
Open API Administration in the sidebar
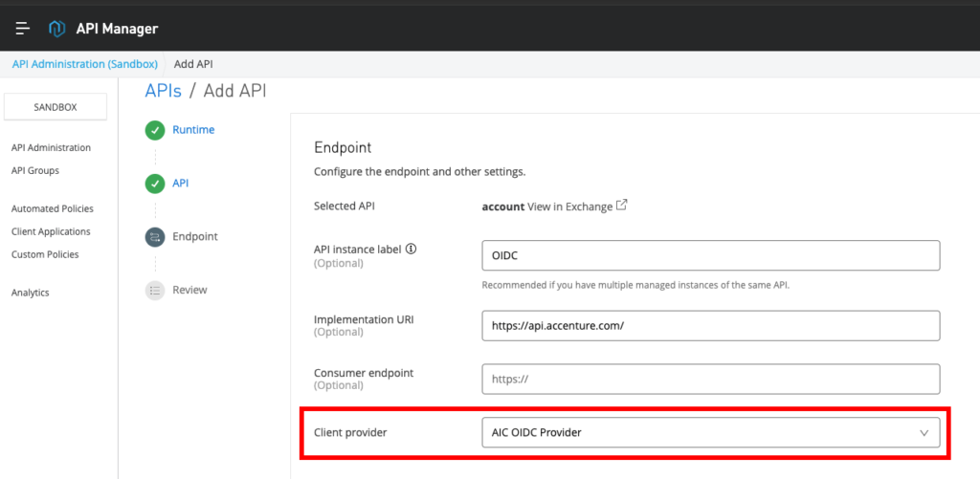51,147
